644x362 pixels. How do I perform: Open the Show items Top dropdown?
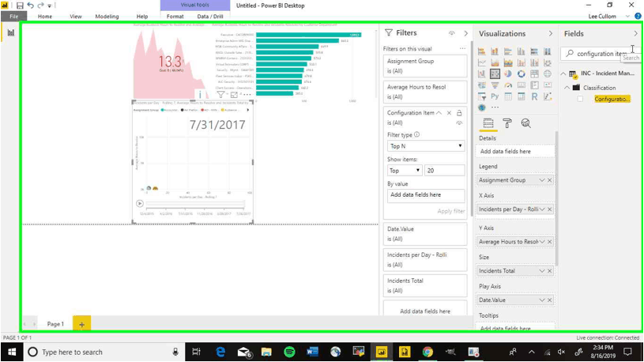(x=404, y=170)
